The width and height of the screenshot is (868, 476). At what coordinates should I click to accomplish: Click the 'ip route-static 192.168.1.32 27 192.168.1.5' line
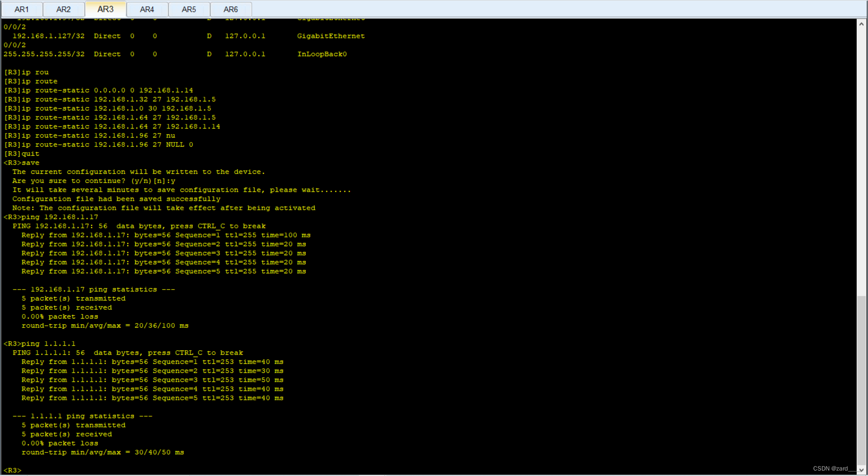pyautogui.click(x=110, y=99)
